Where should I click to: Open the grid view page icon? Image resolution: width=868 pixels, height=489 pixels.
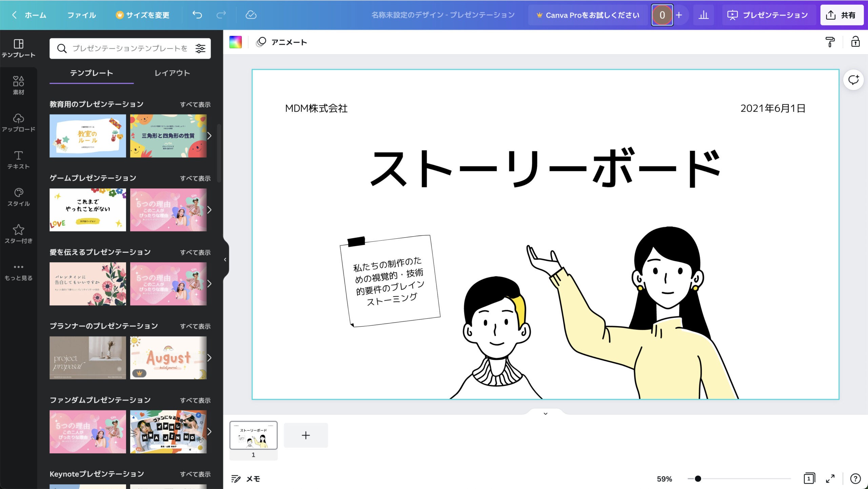point(809,478)
